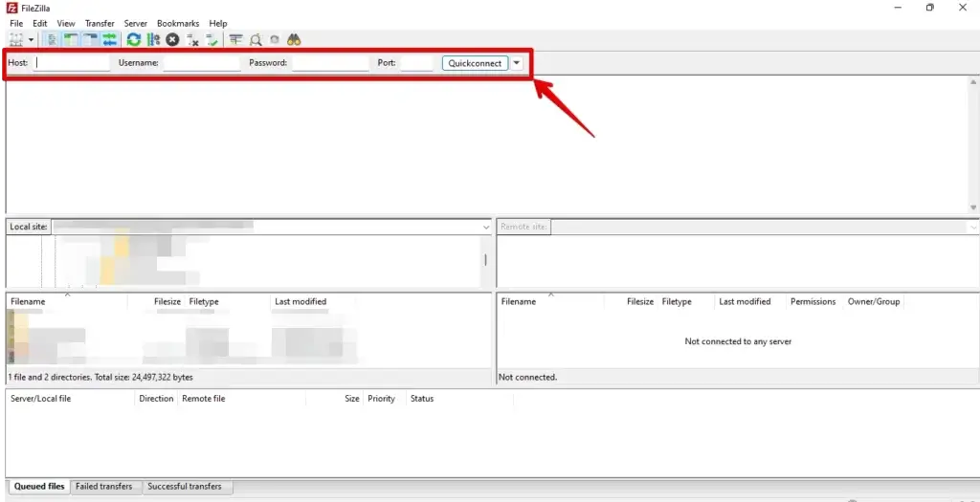Screen dimensions: 980x502
Task: Switch to the Failed transfers tab
Action: tap(103, 487)
